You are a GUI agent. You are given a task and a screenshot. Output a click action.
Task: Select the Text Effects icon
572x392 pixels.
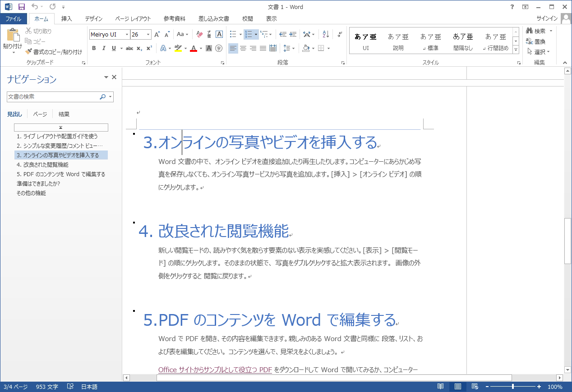point(163,48)
